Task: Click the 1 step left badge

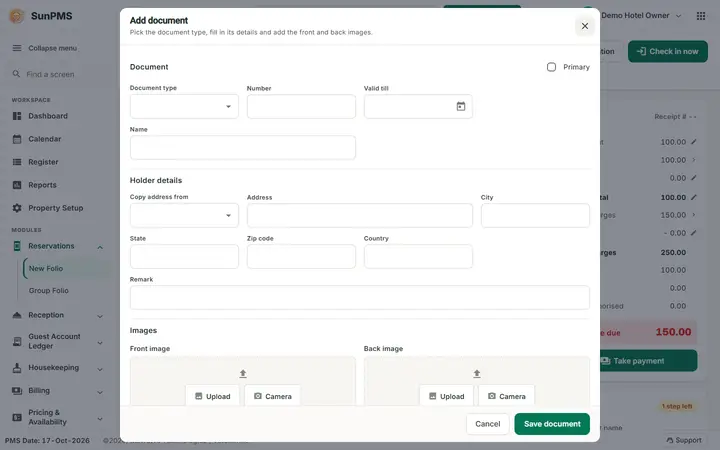Action: tap(677, 406)
